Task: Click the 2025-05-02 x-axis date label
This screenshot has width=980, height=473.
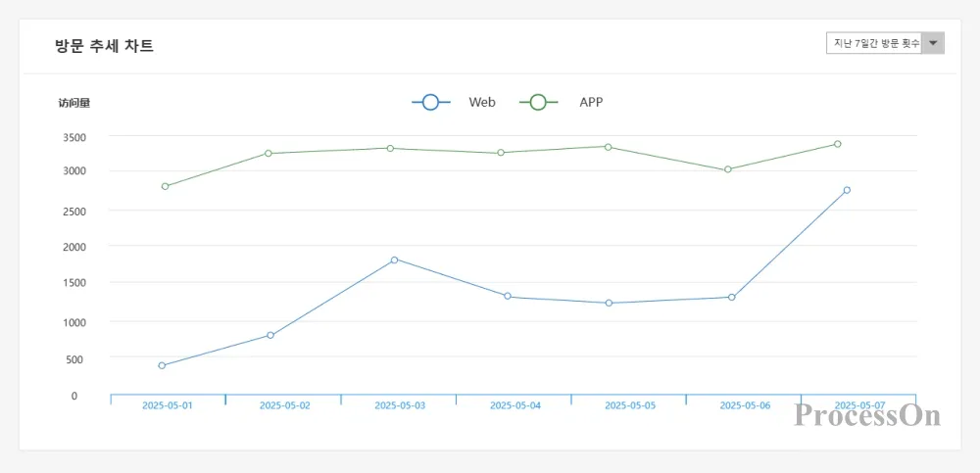Action: coord(284,405)
